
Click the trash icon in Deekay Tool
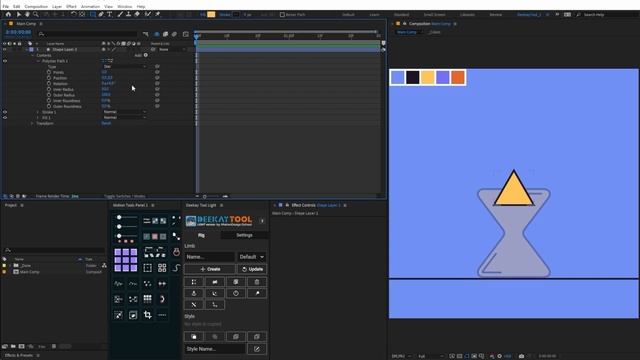pyautogui.click(x=257, y=282)
